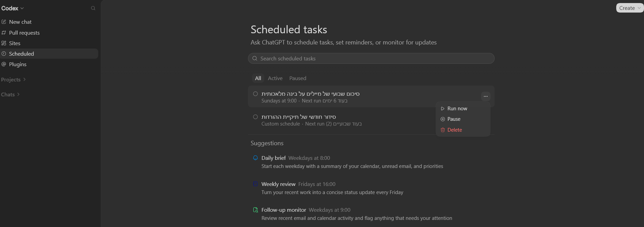
Task: Click the magnifier icon in search field
Action: (x=255, y=58)
